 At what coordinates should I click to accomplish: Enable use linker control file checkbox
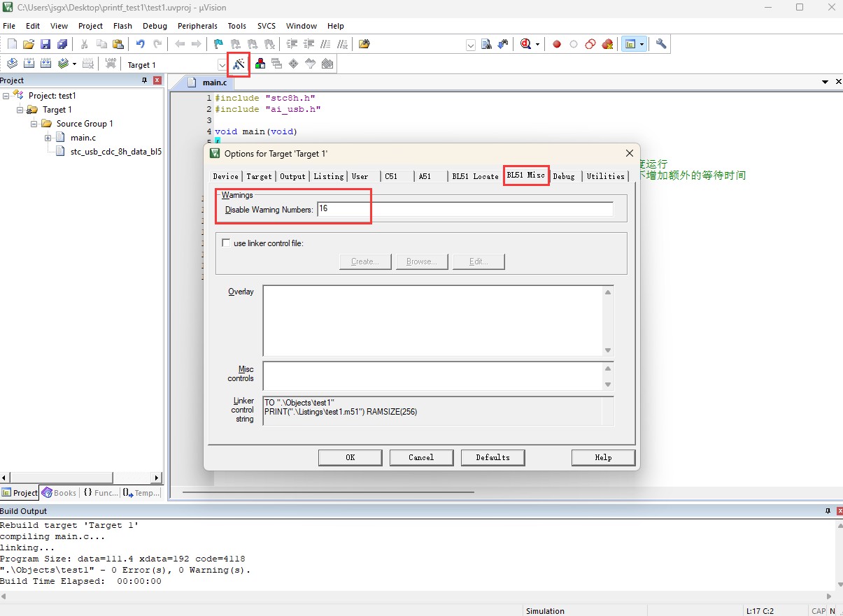pos(226,243)
